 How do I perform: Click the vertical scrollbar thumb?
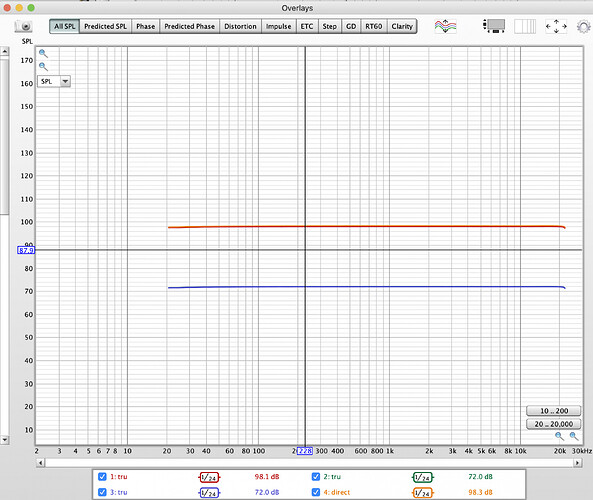coord(4,136)
